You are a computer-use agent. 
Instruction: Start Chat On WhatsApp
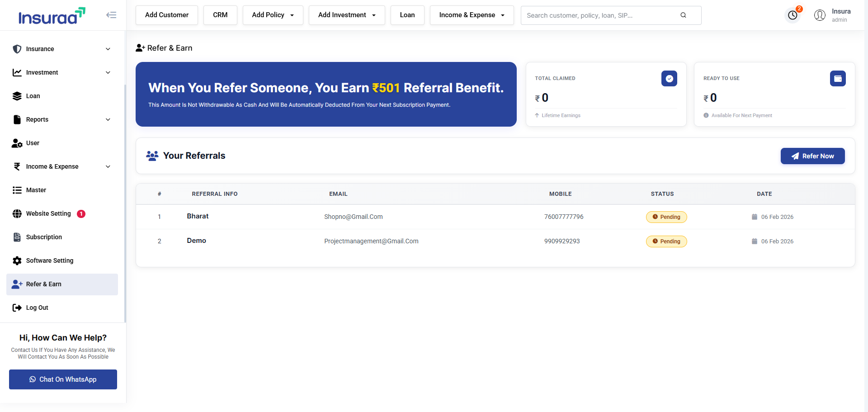pyautogui.click(x=63, y=379)
